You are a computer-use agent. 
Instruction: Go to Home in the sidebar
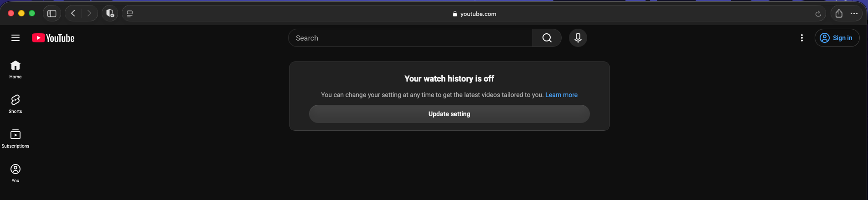[x=15, y=70]
